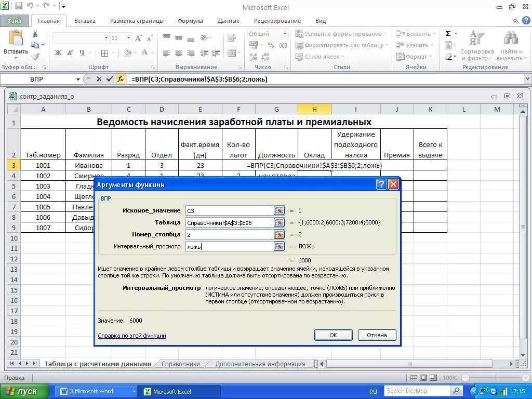Click the Cut scissors icon
The width and height of the screenshot is (532, 399).
35,34
